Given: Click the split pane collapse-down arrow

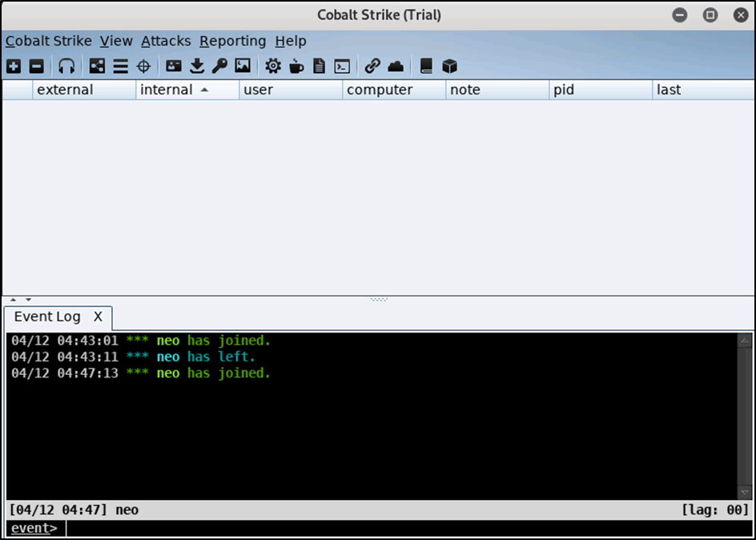Looking at the screenshot, I should pyautogui.click(x=29, y=300).
